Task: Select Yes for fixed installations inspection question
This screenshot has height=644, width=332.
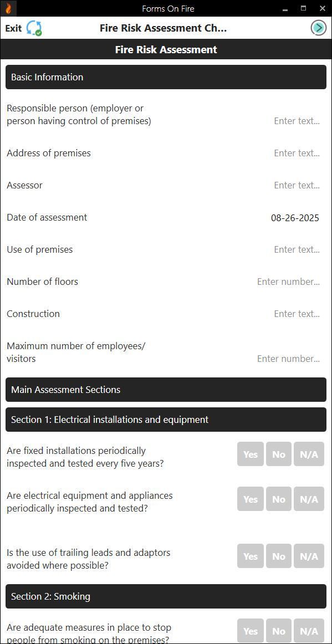Action: click(x=250, y=454)
